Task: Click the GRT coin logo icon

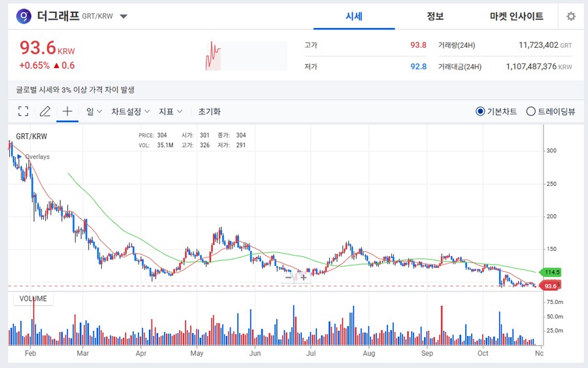Action: pos(24,16)
